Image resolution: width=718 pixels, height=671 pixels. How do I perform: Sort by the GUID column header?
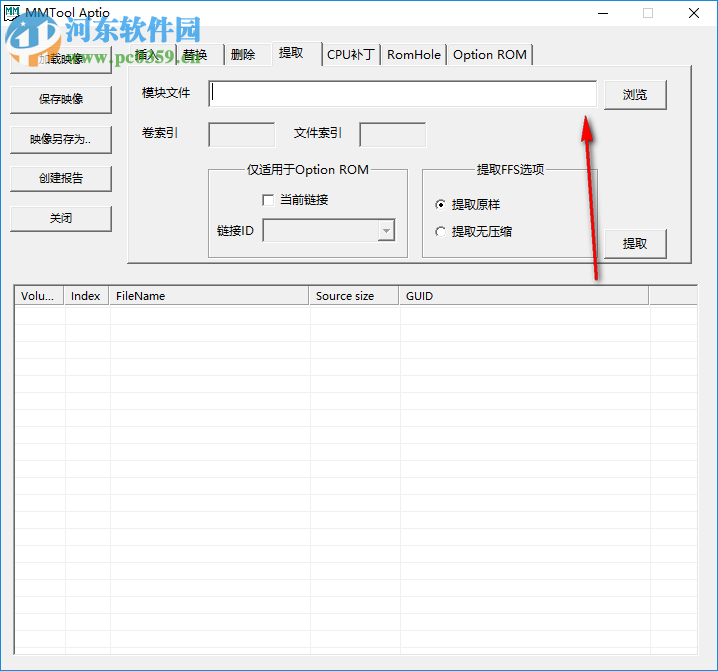pos(524,296)
